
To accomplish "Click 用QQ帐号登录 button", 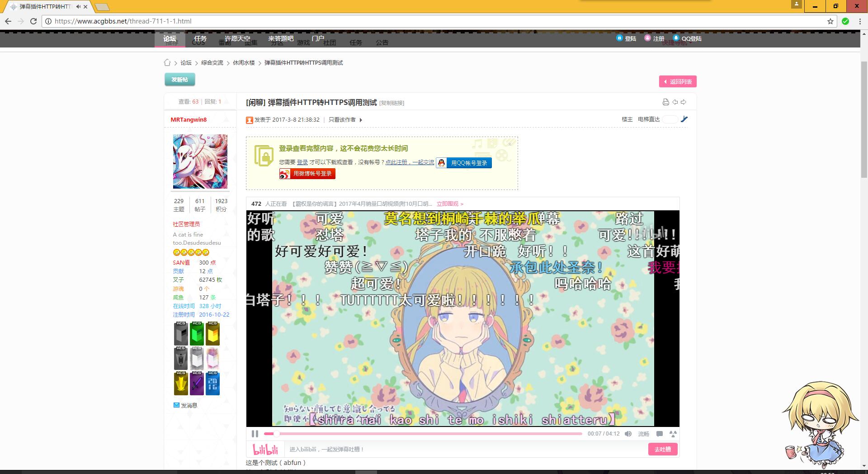I will (x=464, y=163).
